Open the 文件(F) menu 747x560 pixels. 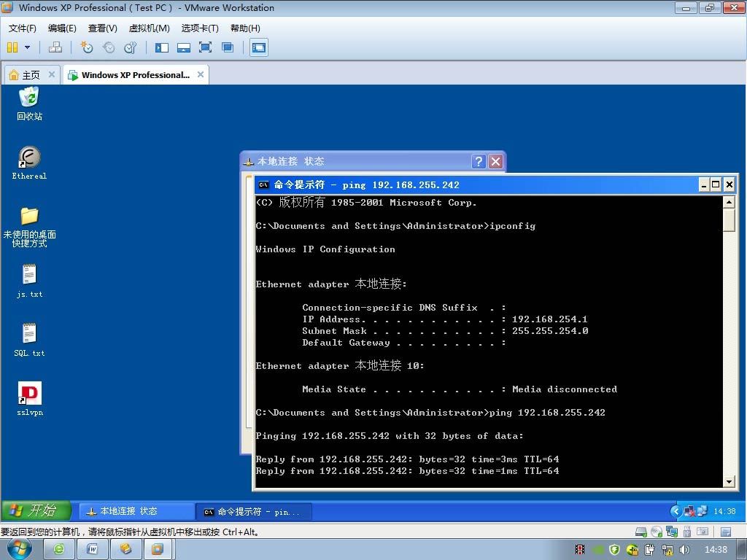(22, 28)
